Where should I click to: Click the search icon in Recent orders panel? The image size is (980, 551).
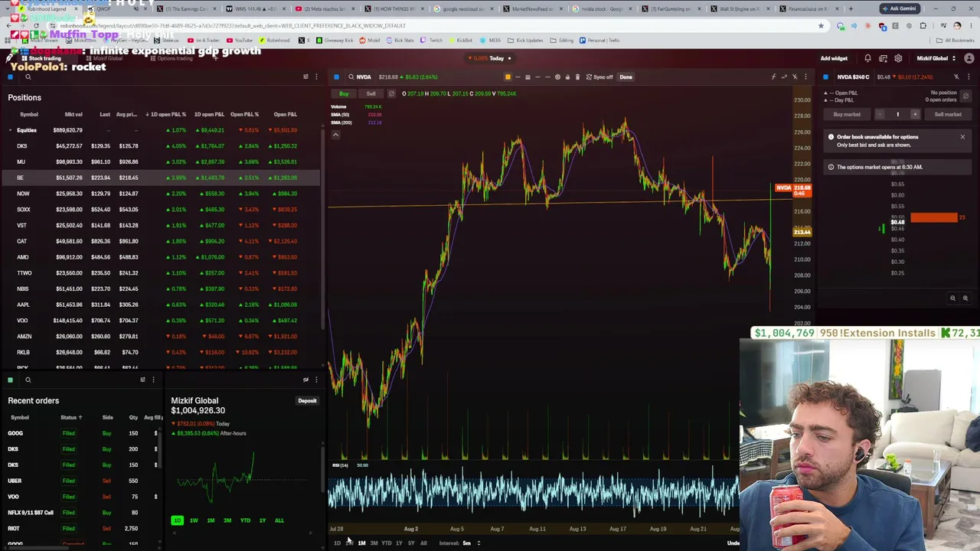[28, 380]
